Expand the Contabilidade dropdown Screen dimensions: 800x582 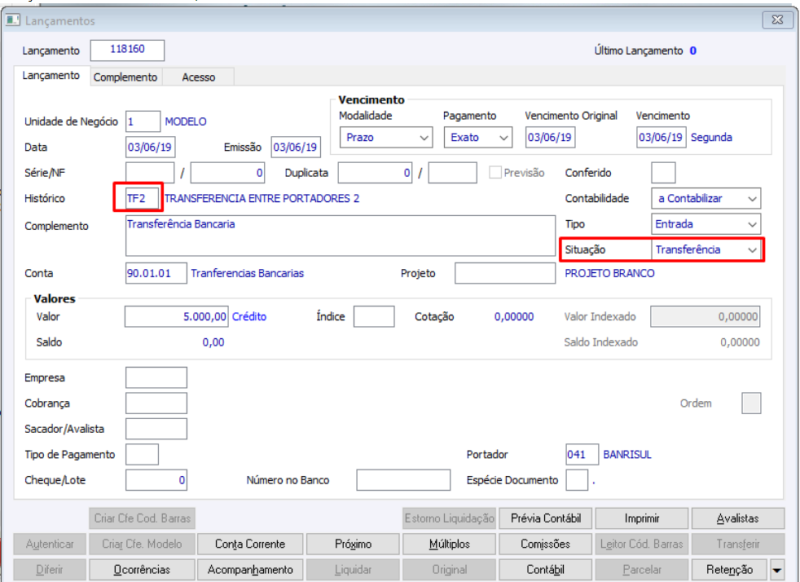coord(706,198)
